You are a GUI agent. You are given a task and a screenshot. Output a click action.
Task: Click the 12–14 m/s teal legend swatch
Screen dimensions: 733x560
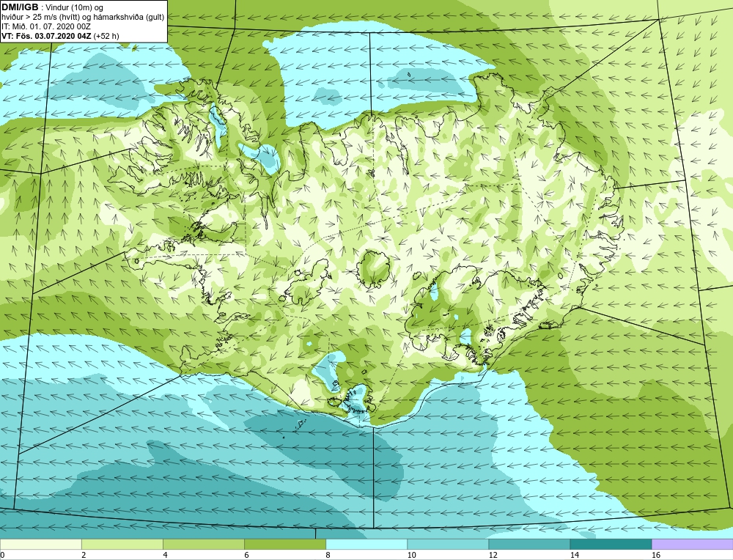[x=529, y=544]
